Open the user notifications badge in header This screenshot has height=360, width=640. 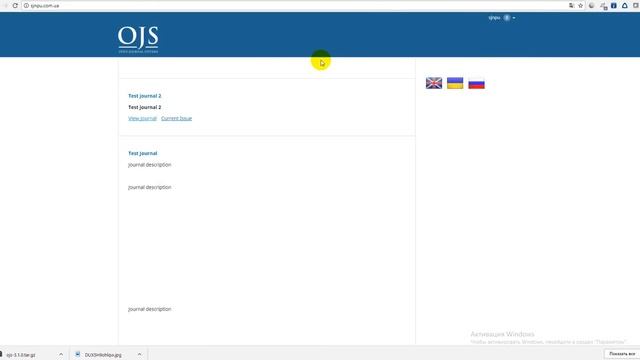[x=507, y=18]
